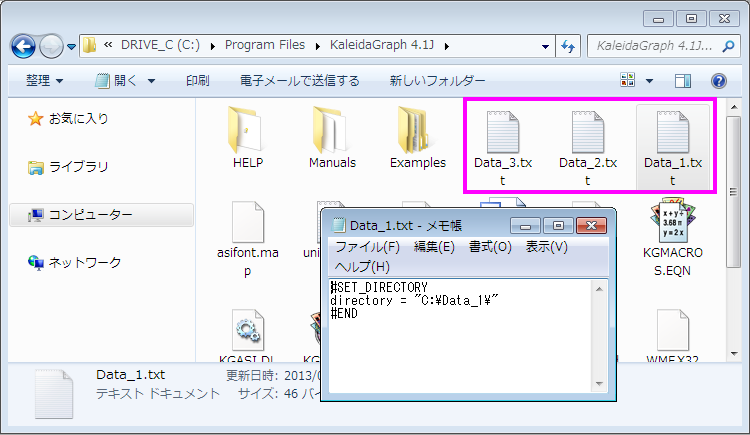Click Explorer scrollbar down arrow
This screenshot has width=750, height=435.
click(x=734, y=354)
